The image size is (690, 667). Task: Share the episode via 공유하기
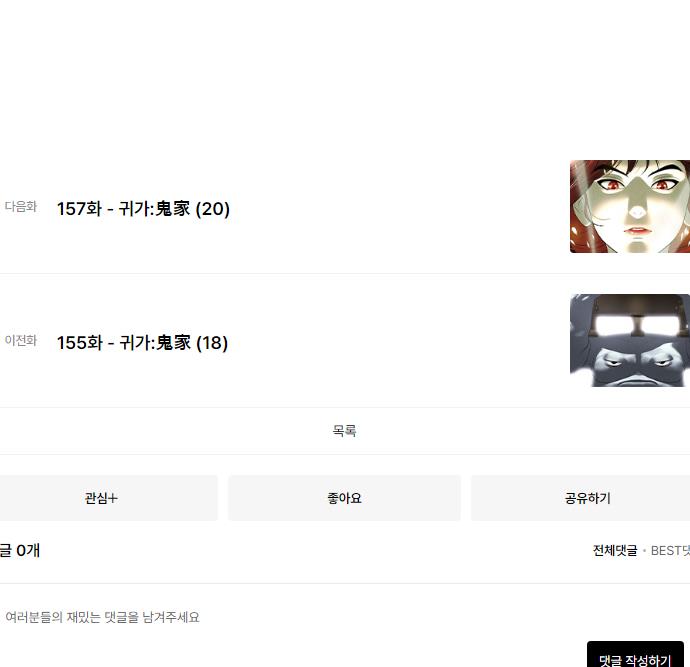click(x=587, y=498)
